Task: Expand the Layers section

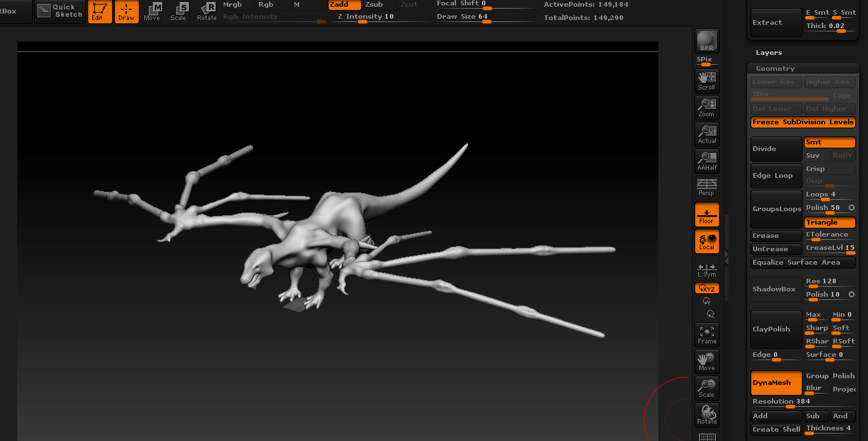Action: (769, 53)
